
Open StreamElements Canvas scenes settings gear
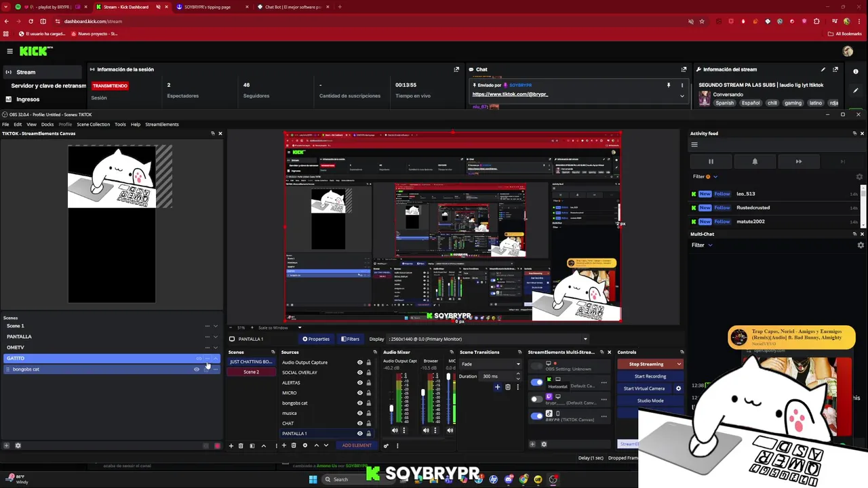[18, 445]
